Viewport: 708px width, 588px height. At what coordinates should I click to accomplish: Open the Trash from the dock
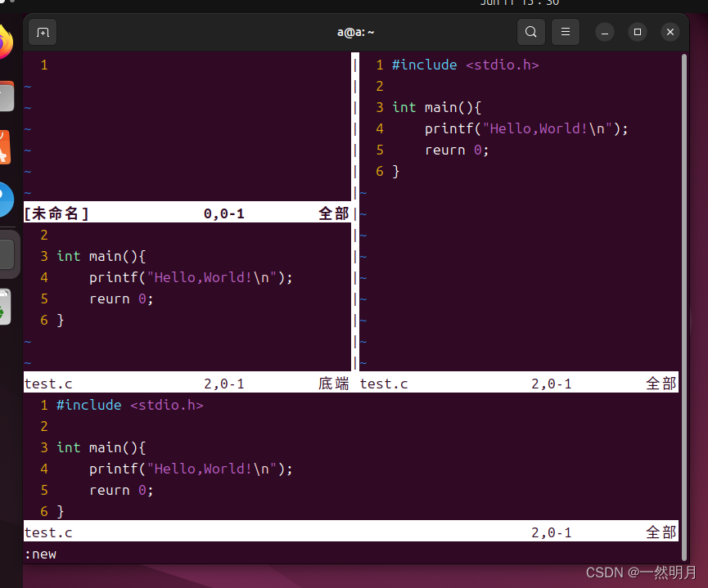coord(5,307)
